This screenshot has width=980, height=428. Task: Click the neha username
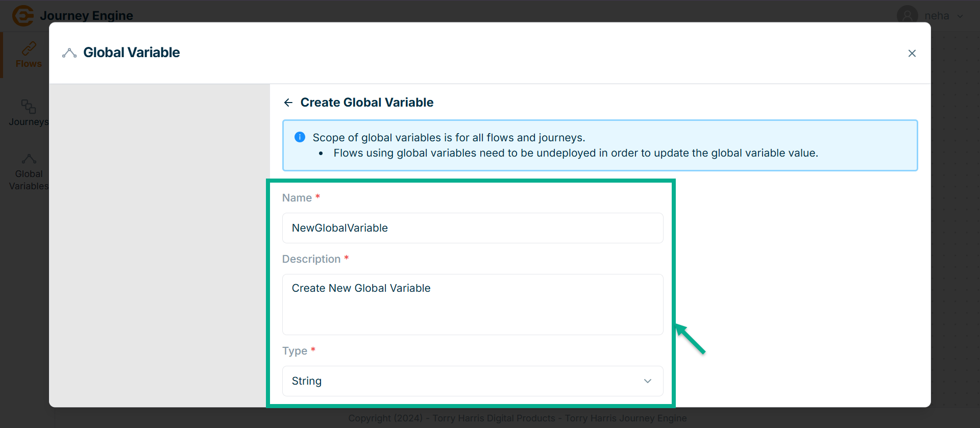[x=937, y=16]
